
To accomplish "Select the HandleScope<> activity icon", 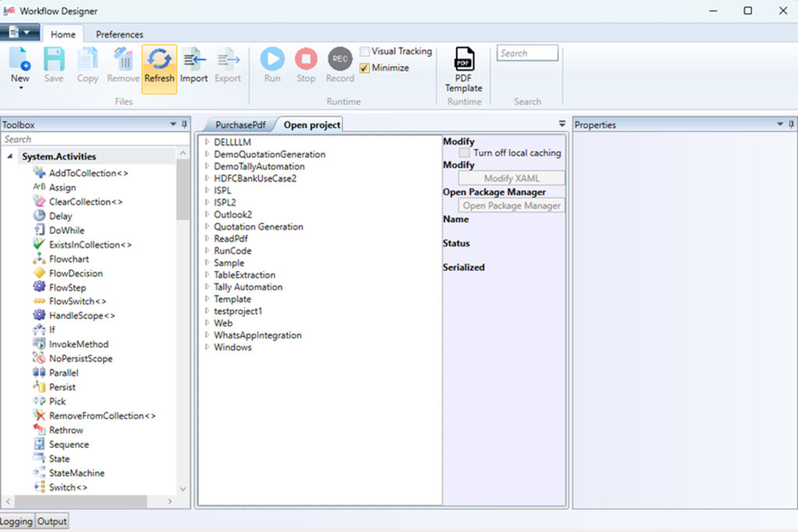I will (x=39, y=315).
